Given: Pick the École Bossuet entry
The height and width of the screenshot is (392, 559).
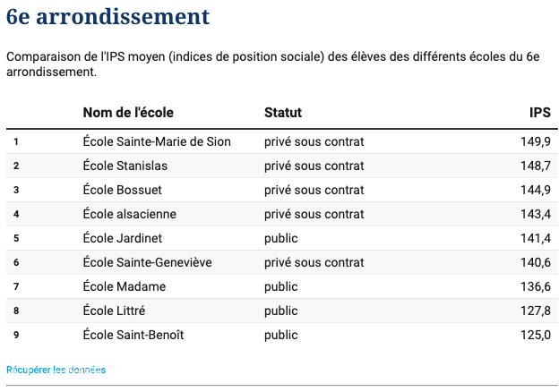Looking at the screenshot, I should [x=282, y=190].
